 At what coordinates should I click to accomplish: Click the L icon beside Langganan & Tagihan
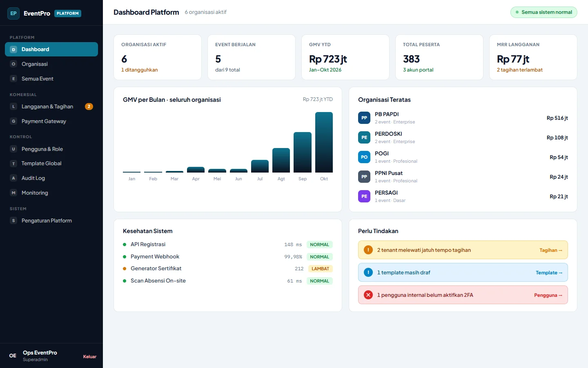pos(13,107)
